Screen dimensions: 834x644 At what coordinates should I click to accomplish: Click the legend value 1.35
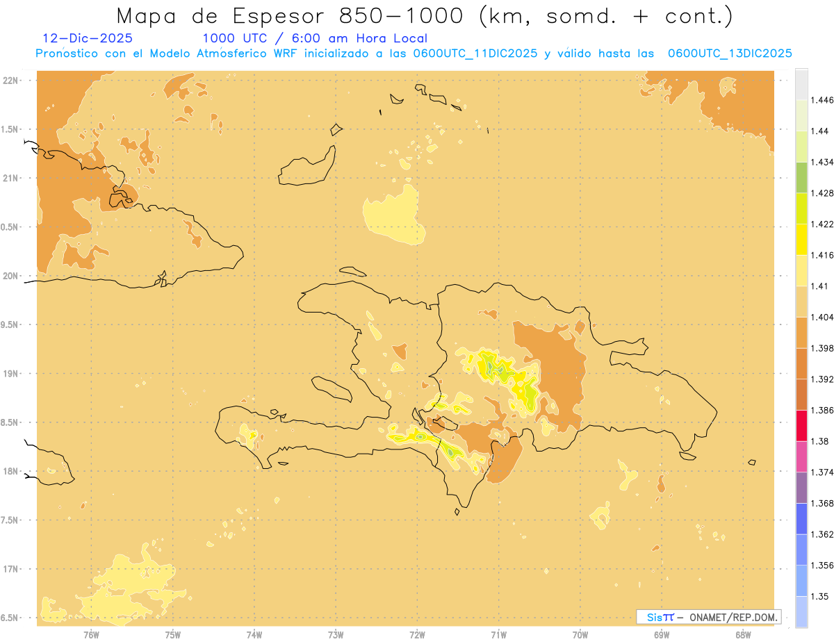(x=820, y=596)
